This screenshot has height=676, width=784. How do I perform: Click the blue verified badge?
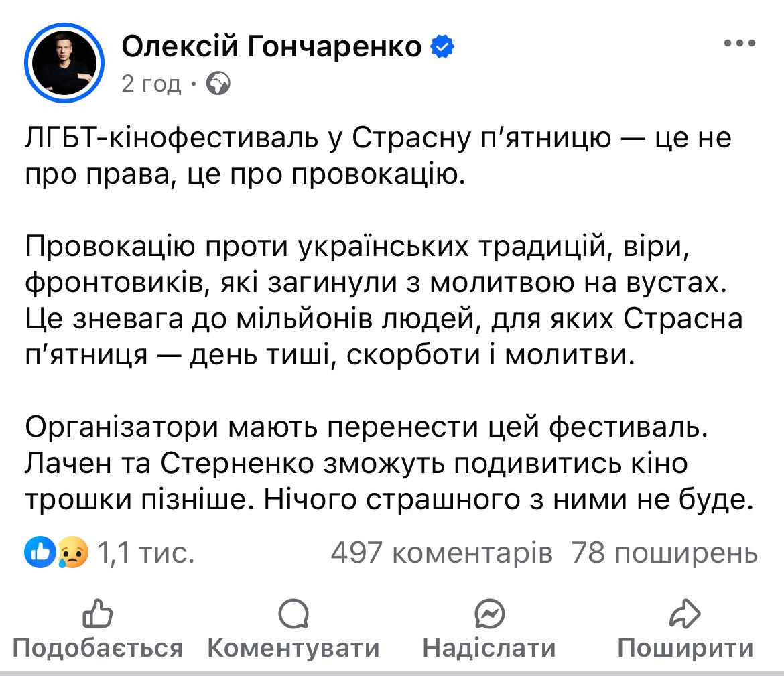coord(442,46)
